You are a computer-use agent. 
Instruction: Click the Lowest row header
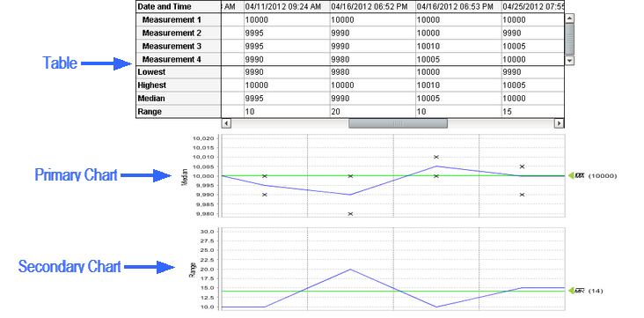(179, 72)
